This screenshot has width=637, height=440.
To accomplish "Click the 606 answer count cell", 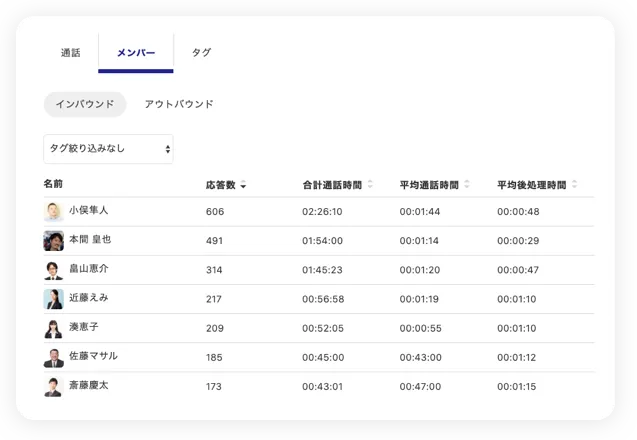I will click(215, 212).
